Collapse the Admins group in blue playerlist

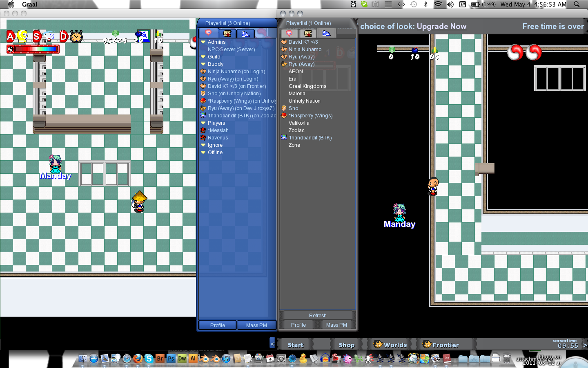pyautogui.click(x=203, y=42)
